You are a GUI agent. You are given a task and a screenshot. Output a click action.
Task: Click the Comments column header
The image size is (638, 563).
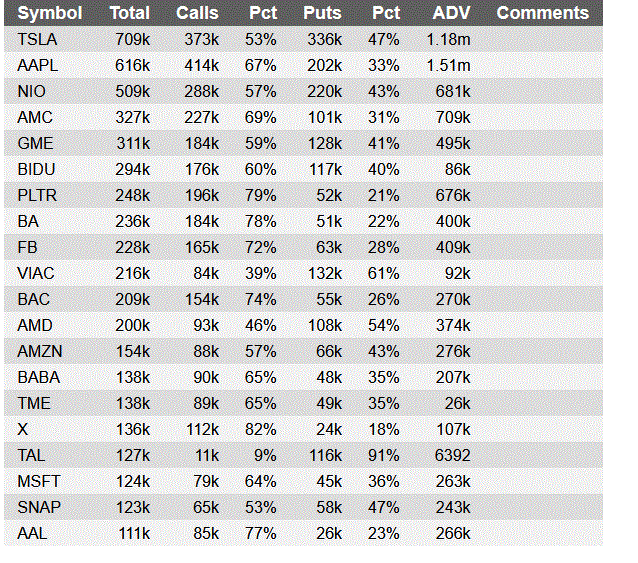[x=543, y=13]
